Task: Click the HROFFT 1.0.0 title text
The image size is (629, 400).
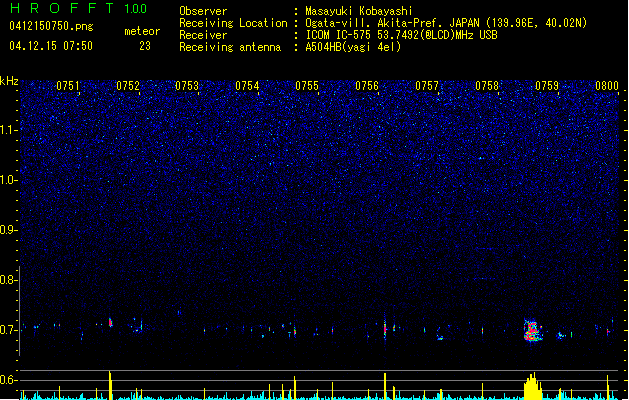Action: pyautogui.click(x=79, y=8)
